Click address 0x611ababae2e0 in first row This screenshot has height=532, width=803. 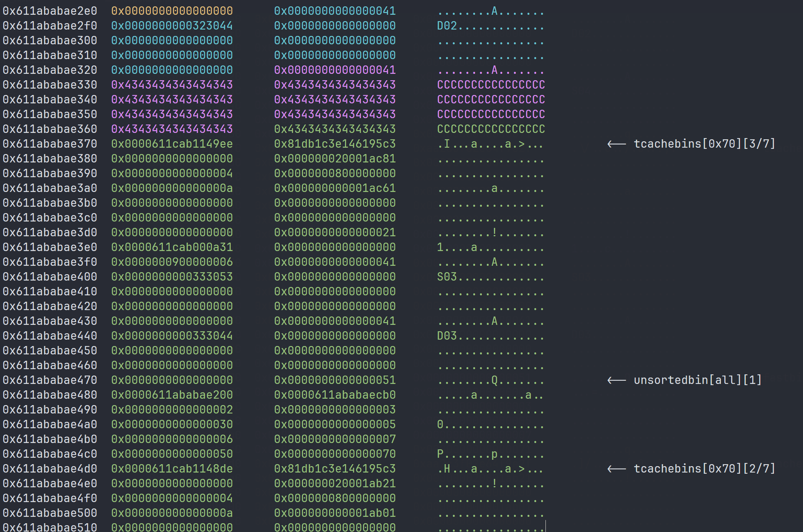click(50, 11)
